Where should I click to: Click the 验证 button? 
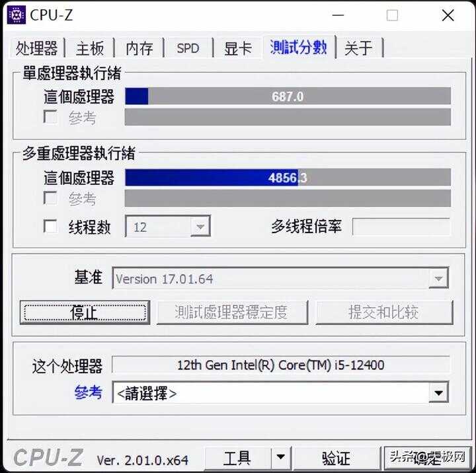[x=336, y=457]
